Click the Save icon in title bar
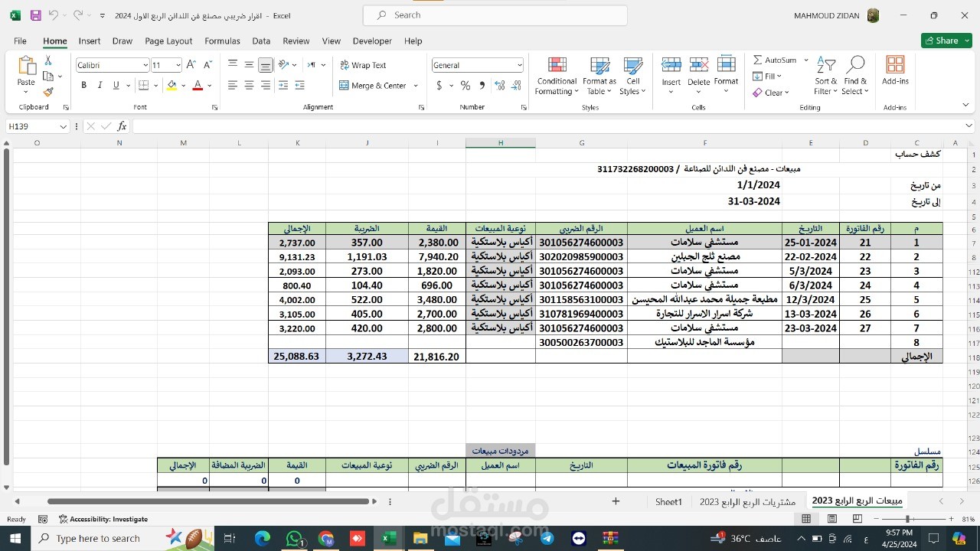Viewport: 980px width, 551px height. (x=36, y=15)
